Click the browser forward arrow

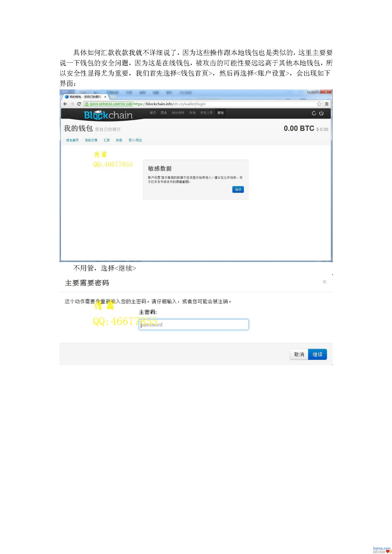(x=72, y=104)
